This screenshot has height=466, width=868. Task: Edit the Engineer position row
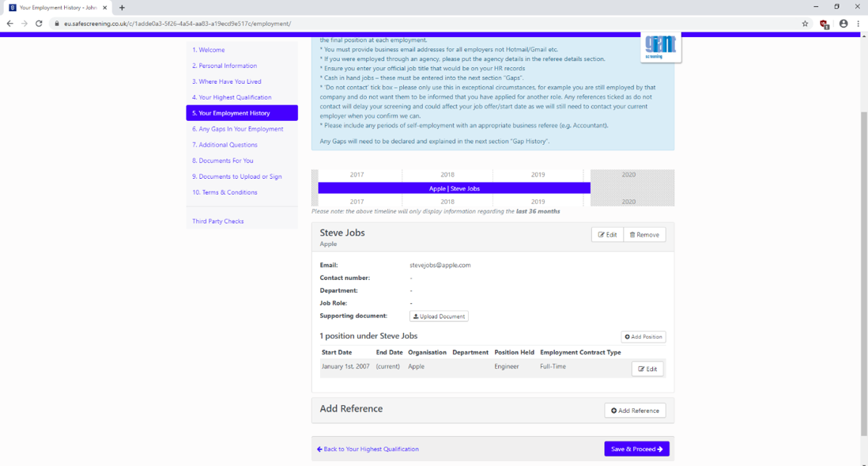tap(647, 369)
